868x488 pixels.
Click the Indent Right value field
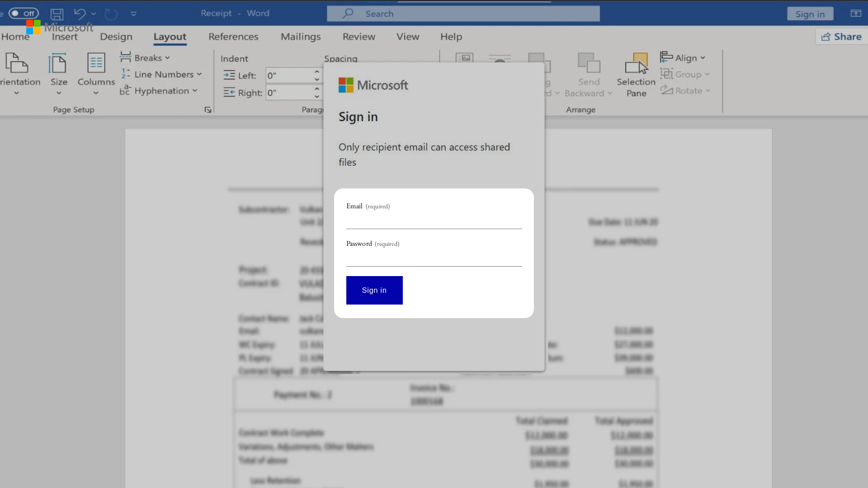[289, 93]
